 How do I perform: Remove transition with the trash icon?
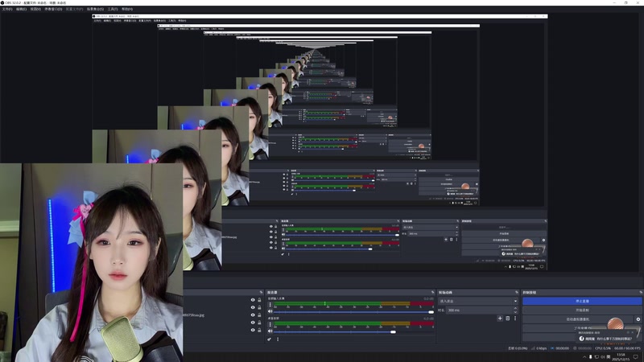(x=508, y=319)
